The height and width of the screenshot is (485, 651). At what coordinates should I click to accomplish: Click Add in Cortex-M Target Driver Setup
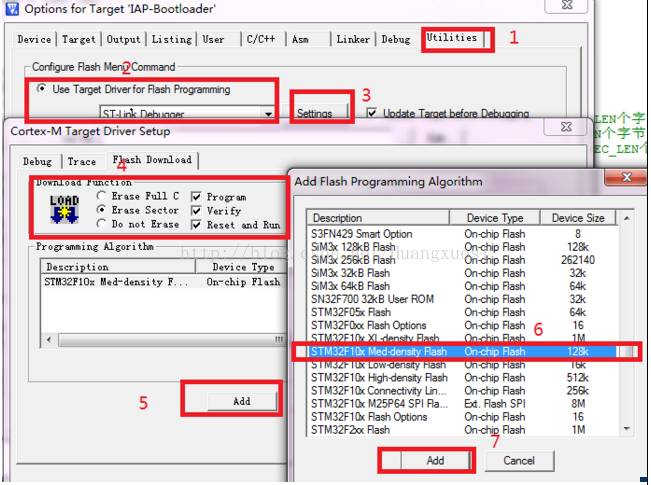coord(242,401)
